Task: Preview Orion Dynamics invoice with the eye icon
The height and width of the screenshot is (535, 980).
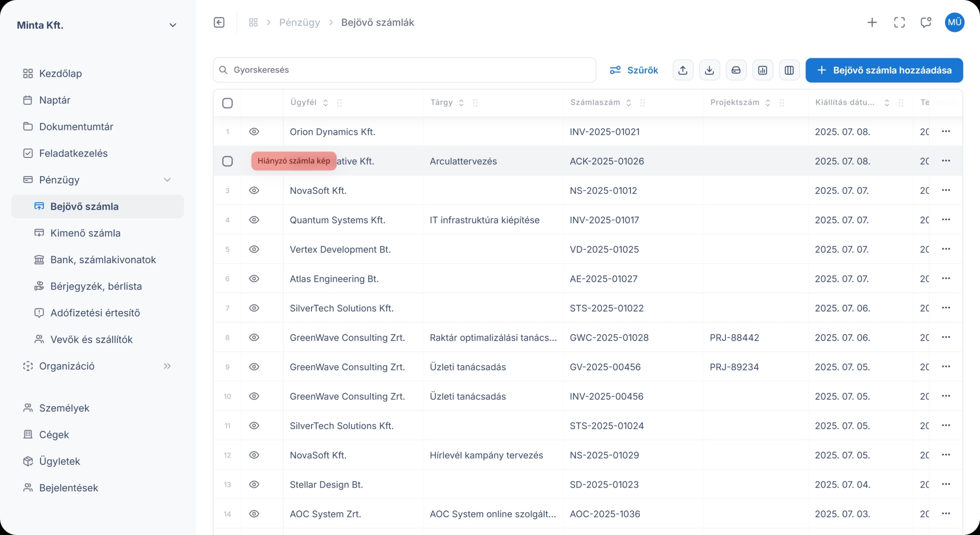Action: coord(254,132)
